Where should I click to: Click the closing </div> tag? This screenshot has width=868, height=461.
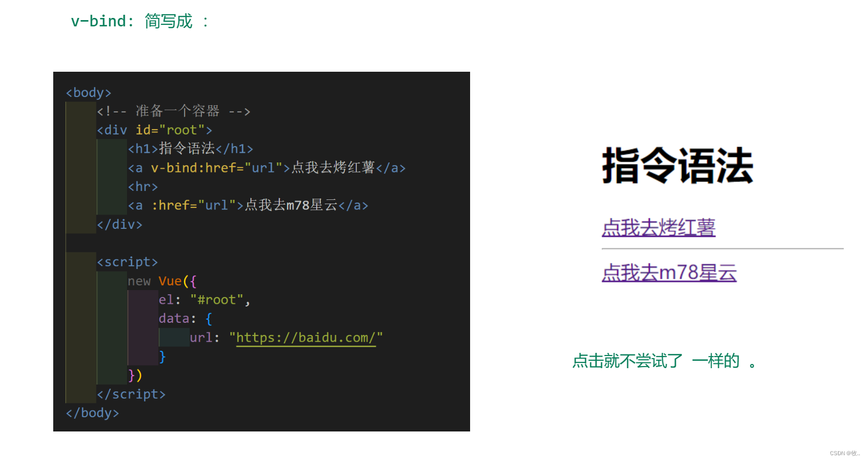[x=120, y=225]
